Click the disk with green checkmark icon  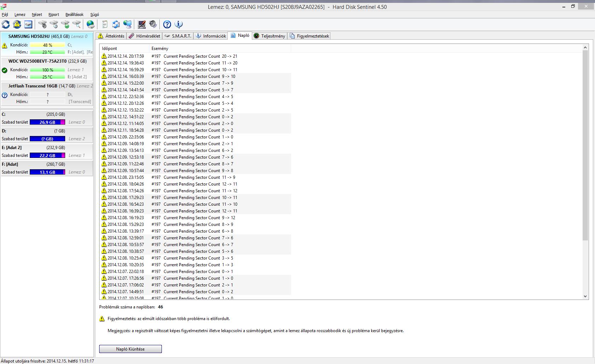click(65, 24)
